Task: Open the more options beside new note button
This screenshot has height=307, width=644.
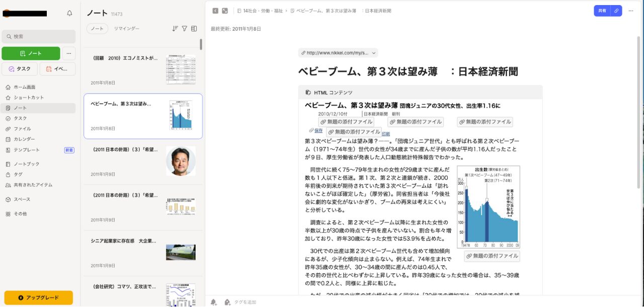Action: (69, 53)
